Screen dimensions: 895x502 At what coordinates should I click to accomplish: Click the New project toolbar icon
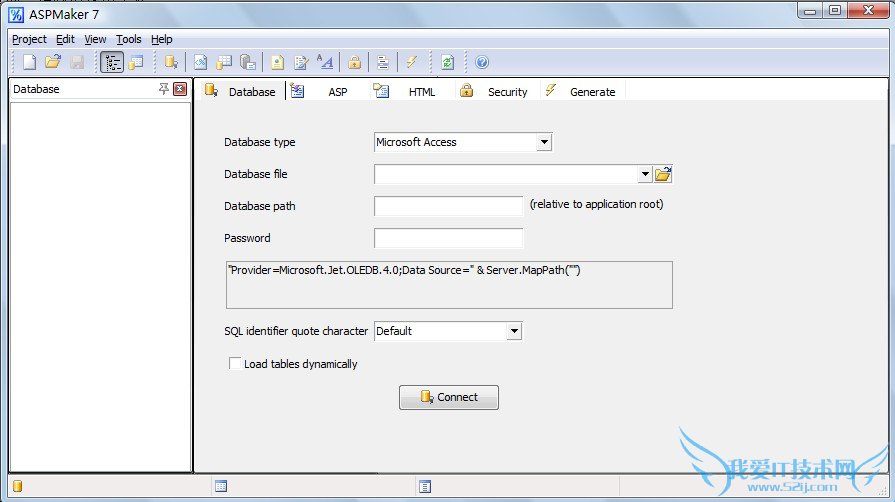pos(29,62)
